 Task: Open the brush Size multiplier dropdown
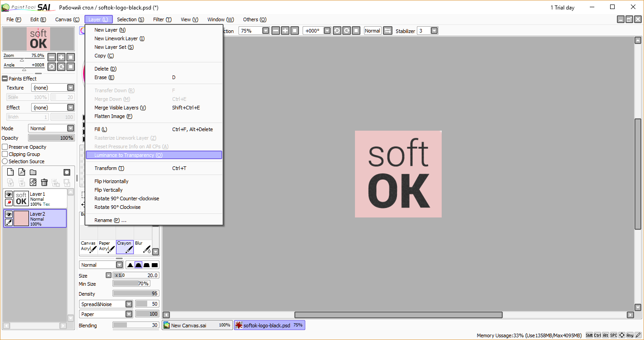point(108,275)
